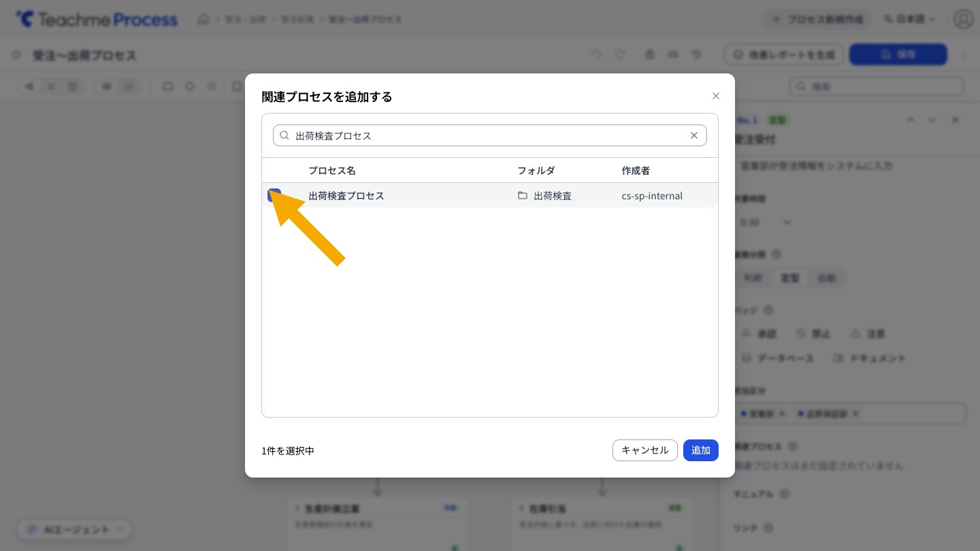
Task: Click the process search field in dialog
Action: [x=489, y=135]
